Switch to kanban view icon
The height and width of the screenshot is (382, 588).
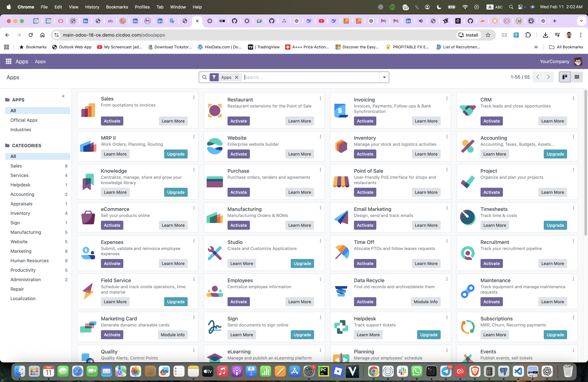565,77
